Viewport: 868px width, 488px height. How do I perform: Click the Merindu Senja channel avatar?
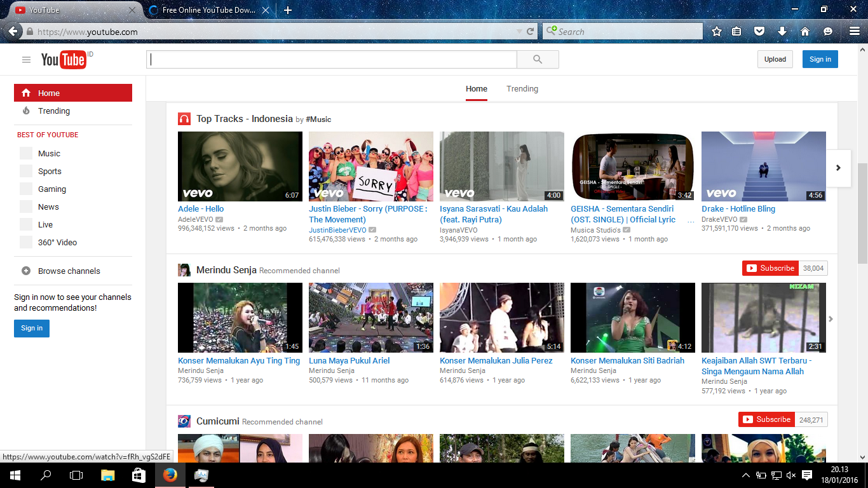[x=184, y=270]
